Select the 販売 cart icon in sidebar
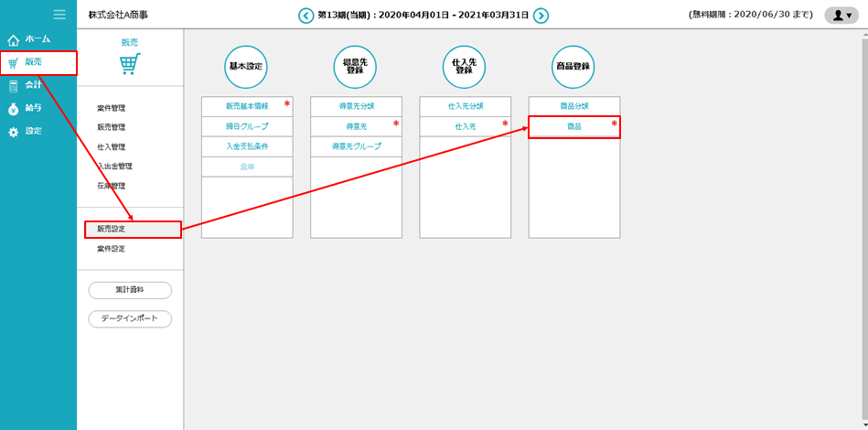The width and height of the screenshot is (868, 430). (14, 63)
